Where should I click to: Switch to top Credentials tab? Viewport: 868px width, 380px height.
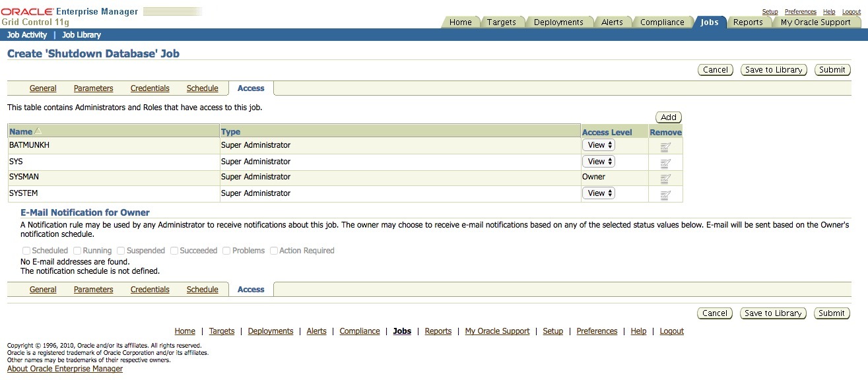pos(150,88)
